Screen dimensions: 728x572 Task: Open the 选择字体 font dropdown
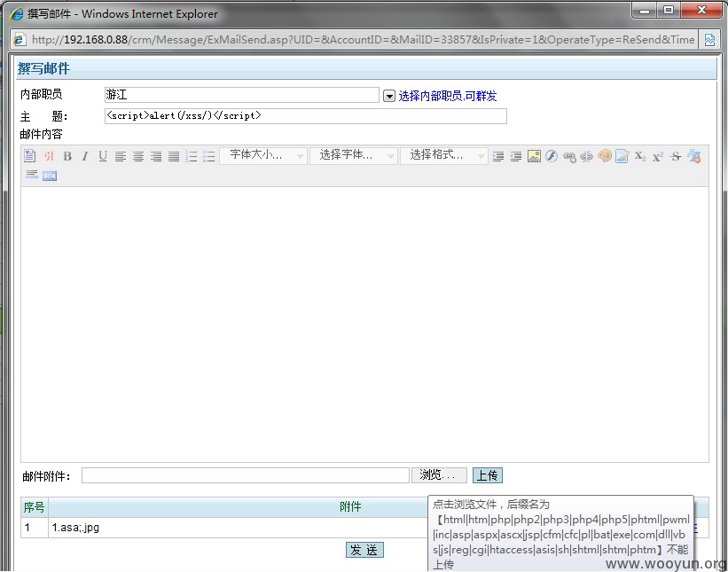click(x=353, y=155)
